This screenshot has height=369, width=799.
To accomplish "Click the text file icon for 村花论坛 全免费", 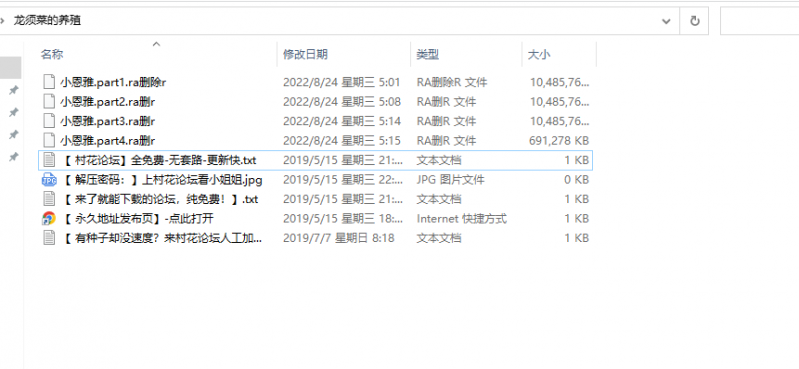I will (x=49, y=160).
